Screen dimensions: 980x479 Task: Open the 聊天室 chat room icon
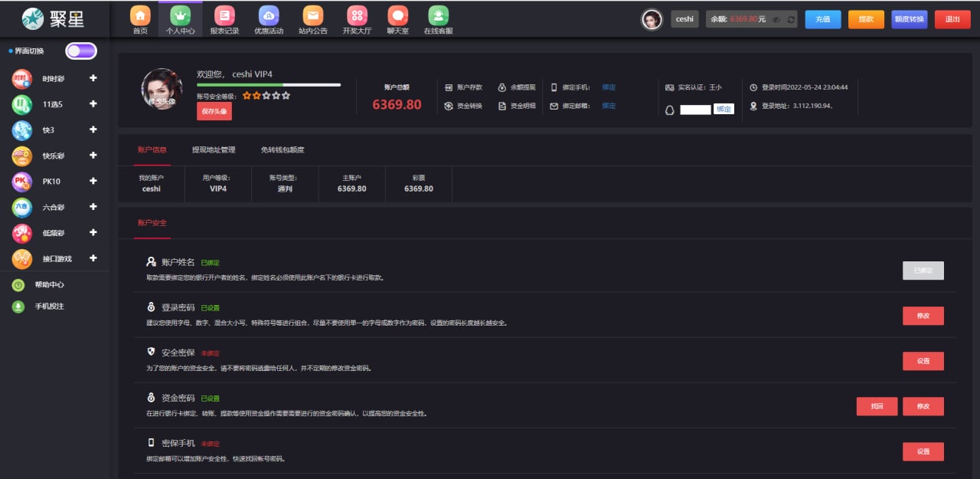pos(397,15)
